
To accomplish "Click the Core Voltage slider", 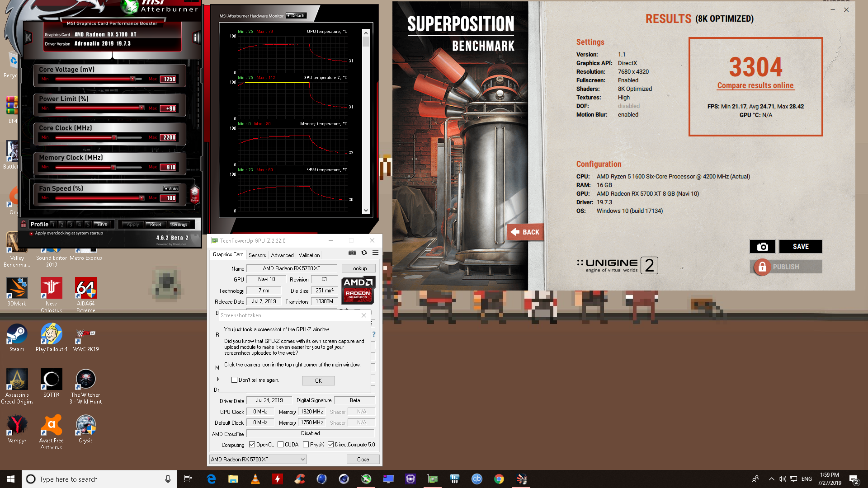I will click(99, 79).
